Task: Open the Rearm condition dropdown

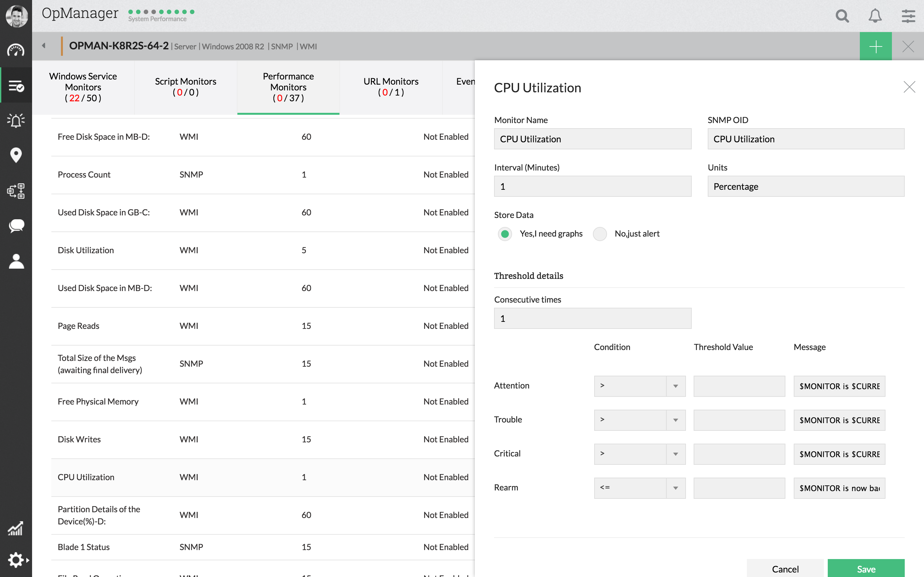Action: 639,488
